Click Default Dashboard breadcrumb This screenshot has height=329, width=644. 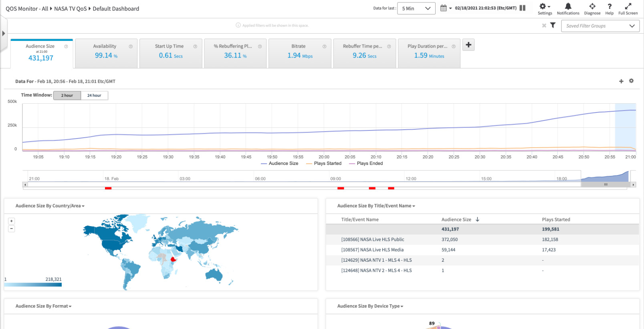point(116,8)
